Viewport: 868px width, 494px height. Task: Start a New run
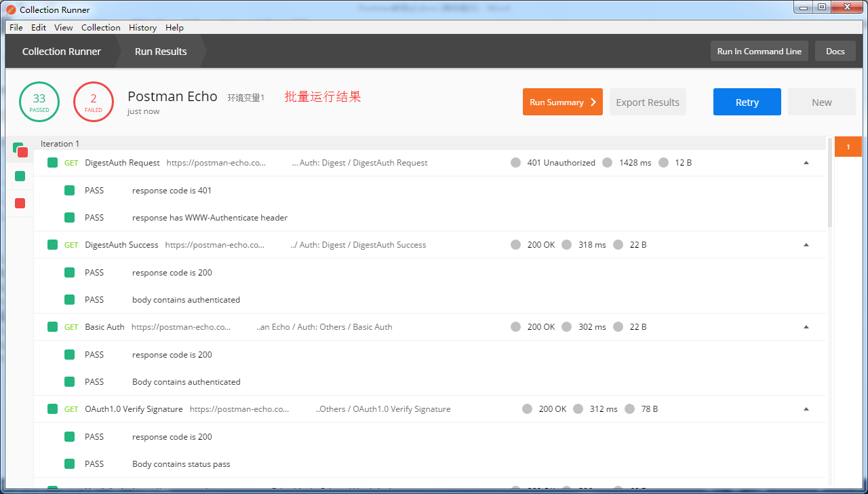(x=822, y=102)
